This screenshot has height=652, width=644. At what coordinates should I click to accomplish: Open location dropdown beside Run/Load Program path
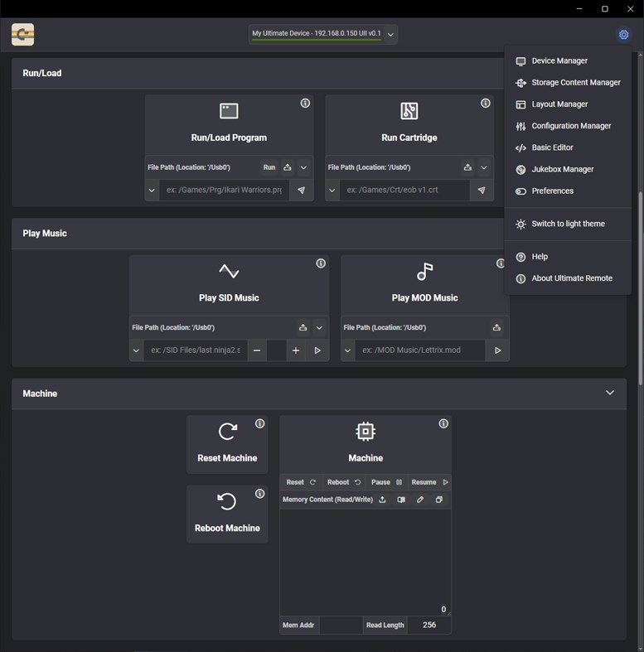[x=152, y=190]
